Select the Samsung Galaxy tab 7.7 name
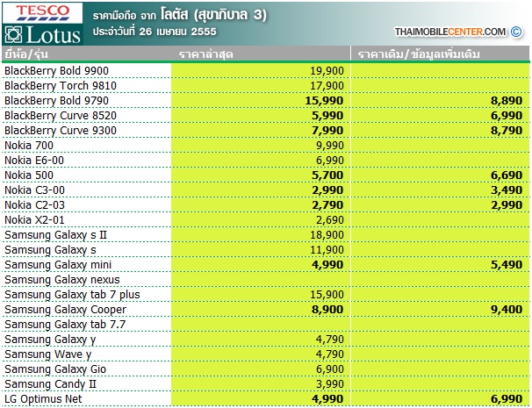 [x=65, y=325]
